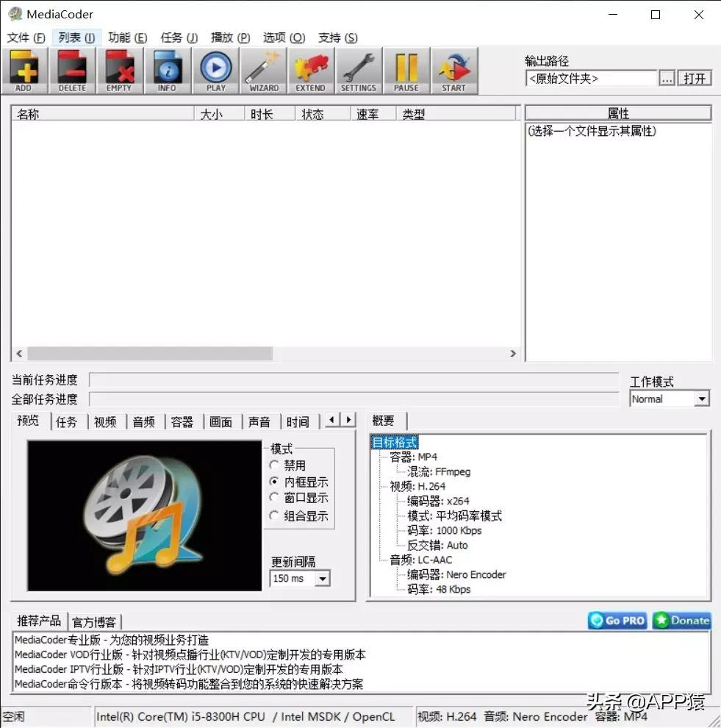The image size is (721, 728).
Task: Open the EXTEND puzzle icon
Action: pyautogui.click(x=311, y=71)
